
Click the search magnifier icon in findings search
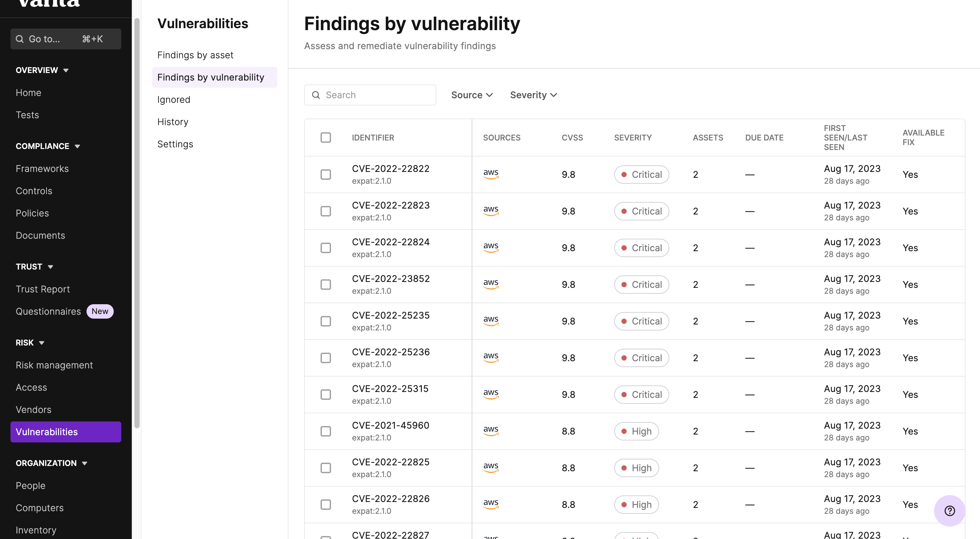[316, 95]
